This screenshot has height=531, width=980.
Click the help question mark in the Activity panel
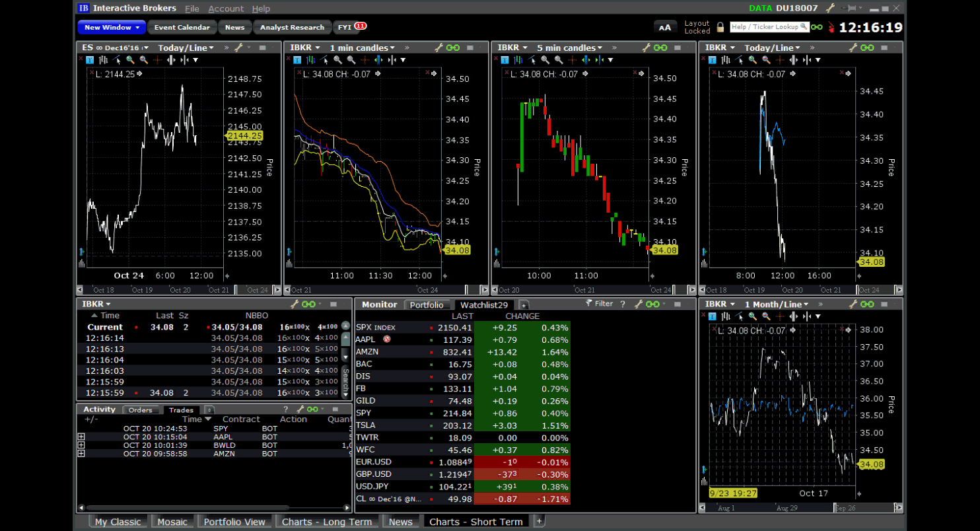click(285, 409)
